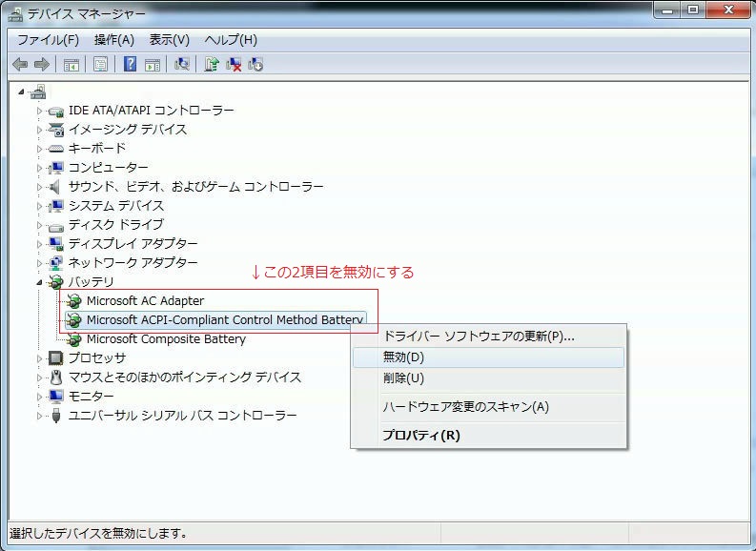Open the 表示(V) menu

pyautogui.click(x=170, y=39)
